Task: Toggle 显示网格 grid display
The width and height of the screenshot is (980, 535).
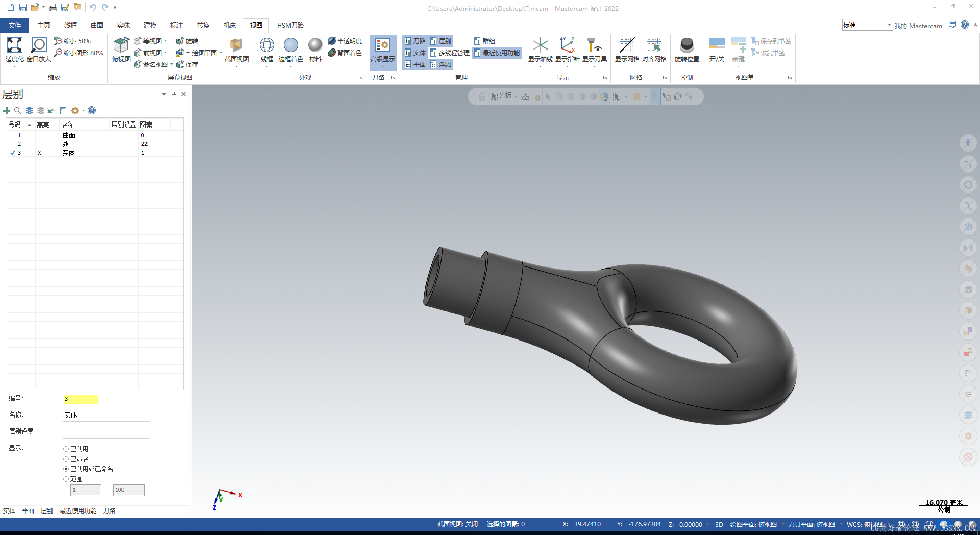Action: point(627,45)
